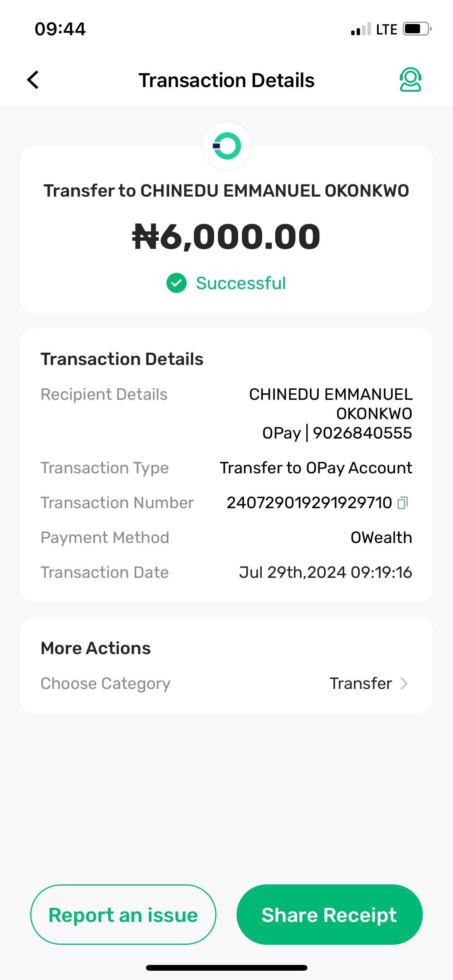Open the Choose Category chevron

[x=404, y=684]
